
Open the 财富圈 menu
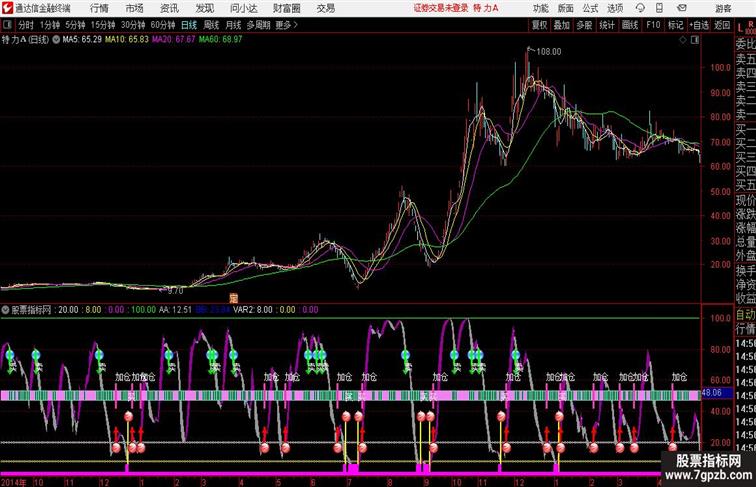[x=287, y=8]
